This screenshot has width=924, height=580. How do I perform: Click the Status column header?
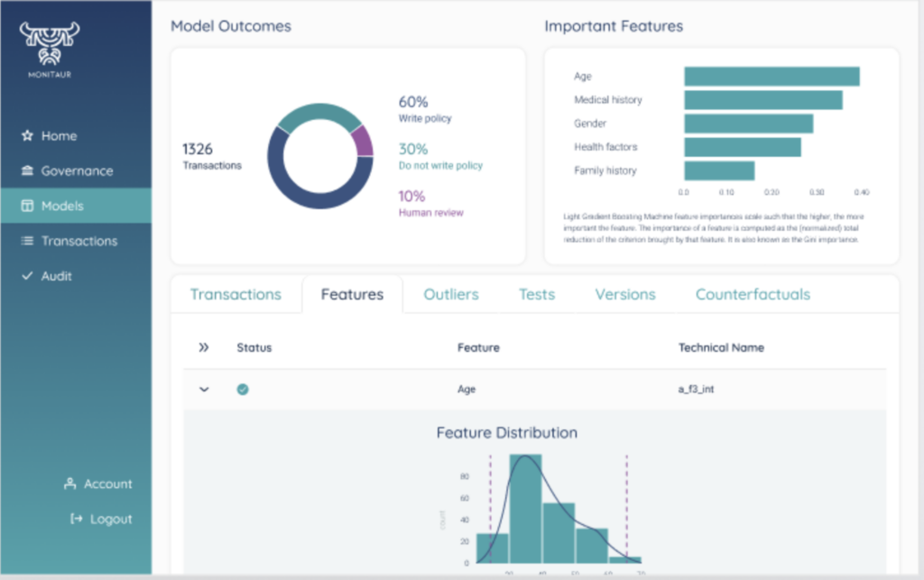[254, 347]
